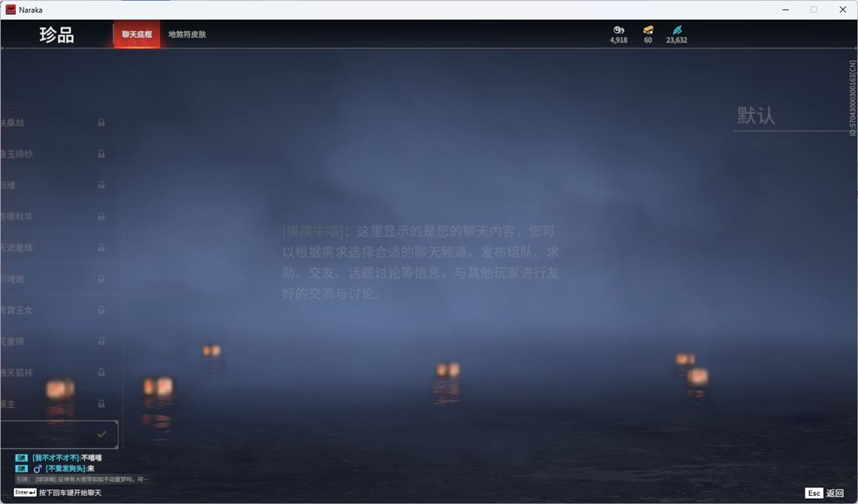Select the locked 玉绮纱 chat frame

pos(59,153)
